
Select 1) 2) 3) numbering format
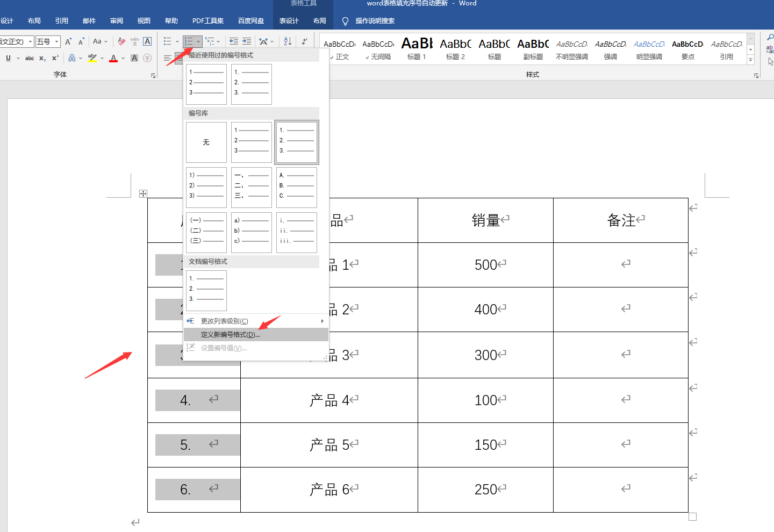206,188
